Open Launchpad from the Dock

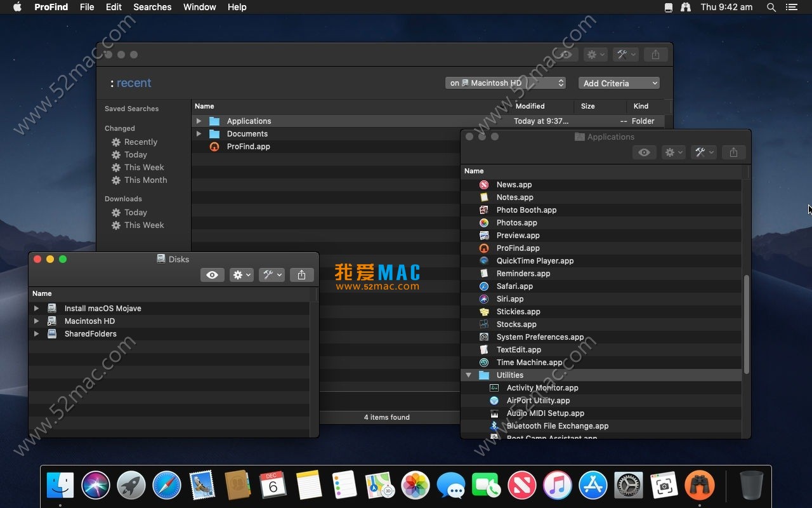[x=131, y=486]
